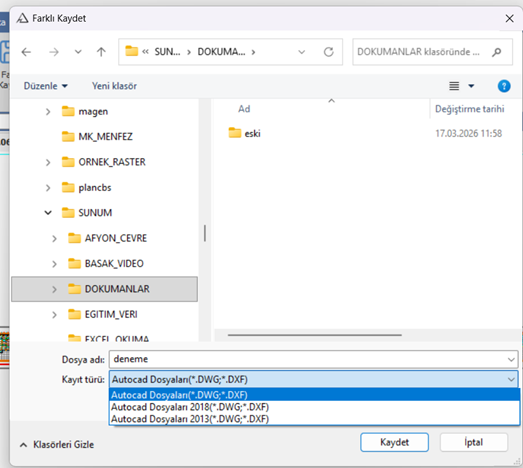523x468 pixels.
Task: Refresh the current folder view
Action: click(329, 52)
